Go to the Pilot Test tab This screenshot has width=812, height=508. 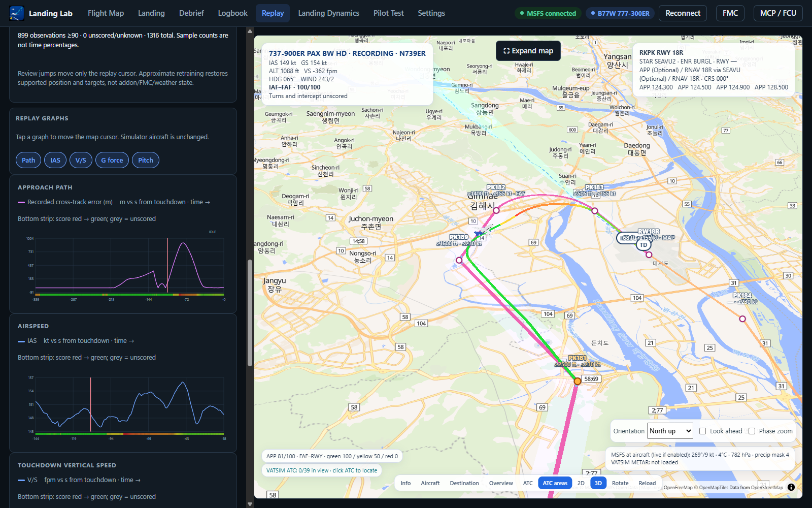[388, 13]
